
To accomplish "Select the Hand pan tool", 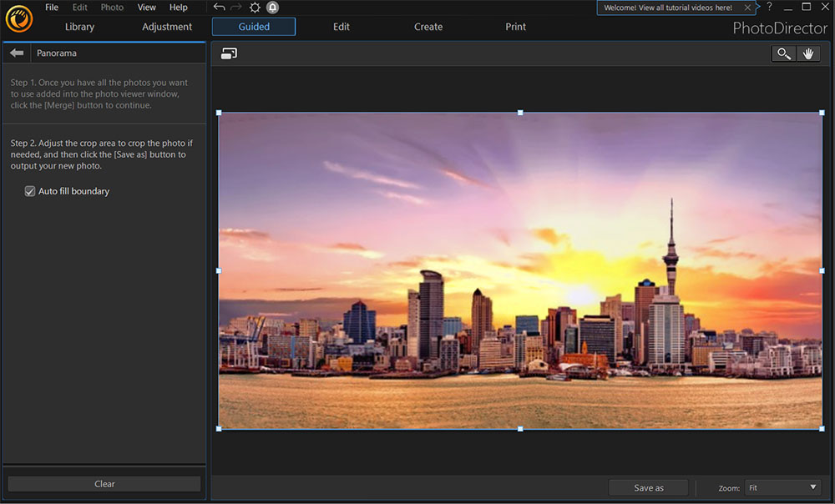I will coord(808,53).
